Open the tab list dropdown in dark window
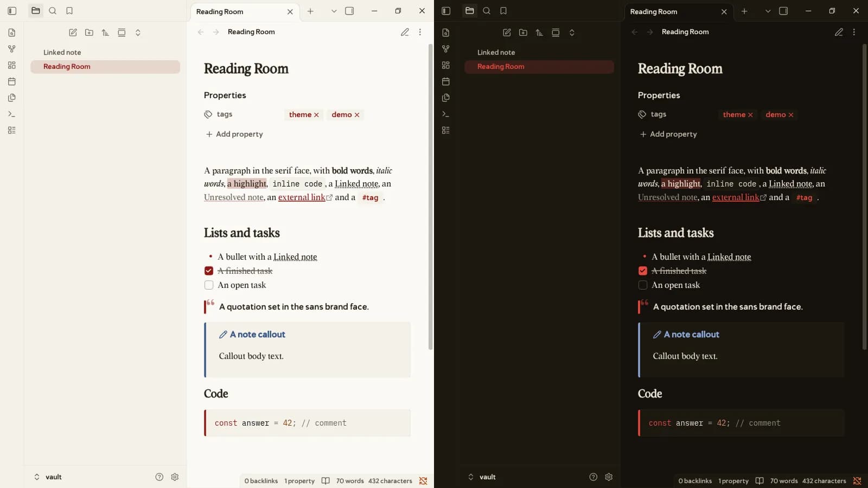 point(768,11)
